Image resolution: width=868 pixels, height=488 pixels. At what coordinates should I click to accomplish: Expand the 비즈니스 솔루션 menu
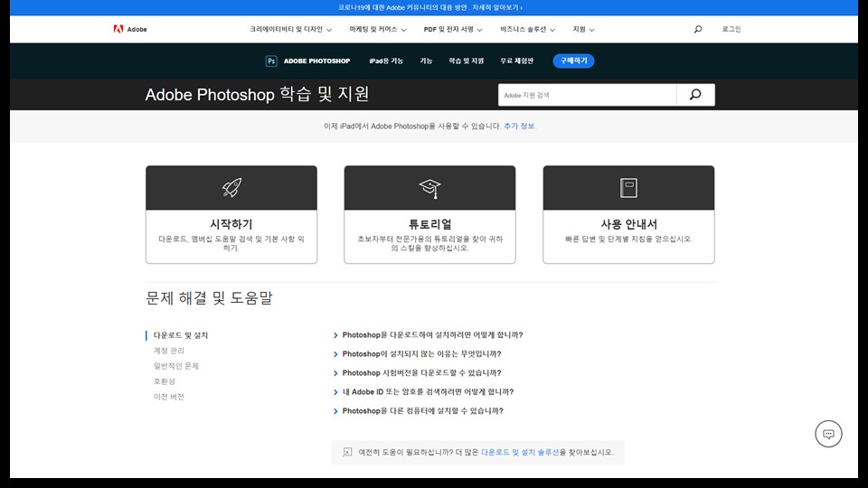coord(527,29)
